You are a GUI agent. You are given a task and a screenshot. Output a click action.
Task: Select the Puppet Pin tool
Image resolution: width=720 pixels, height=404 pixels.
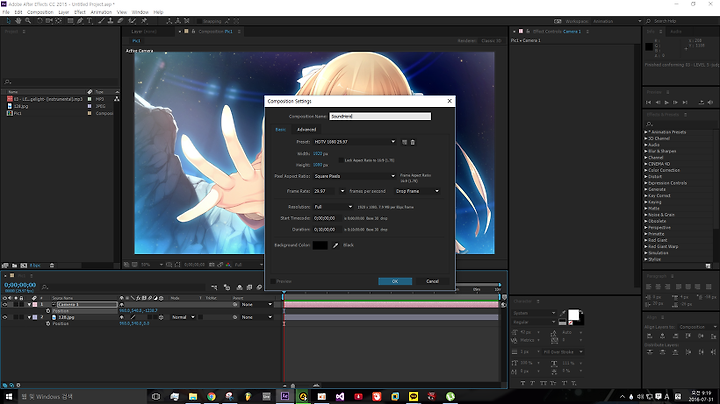coord(144,21)
